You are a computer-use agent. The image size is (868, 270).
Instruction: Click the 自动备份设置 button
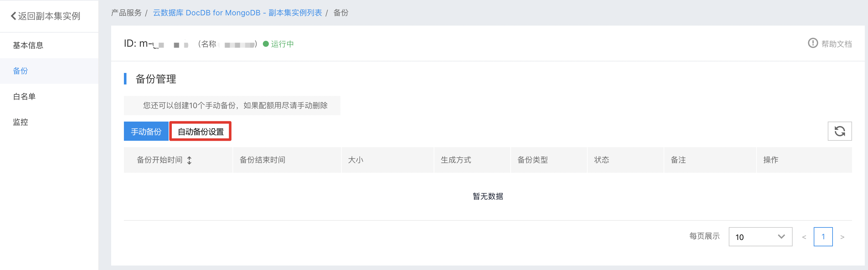[x=201, y=131]
